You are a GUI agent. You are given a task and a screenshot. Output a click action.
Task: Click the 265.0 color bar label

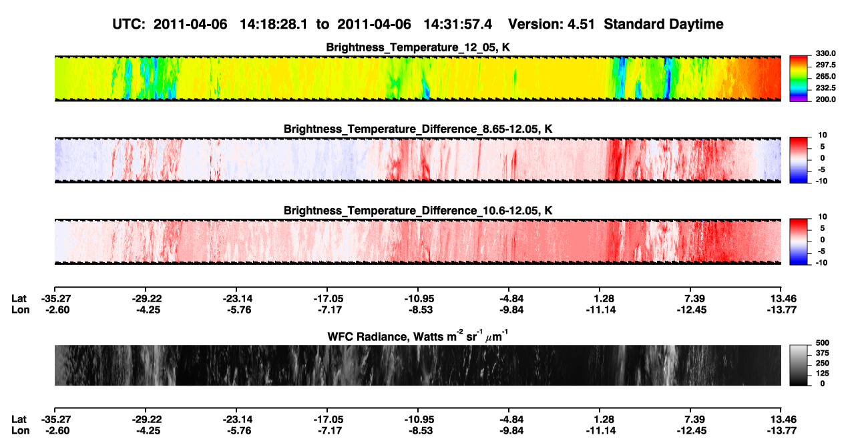(x=825, y=77)
